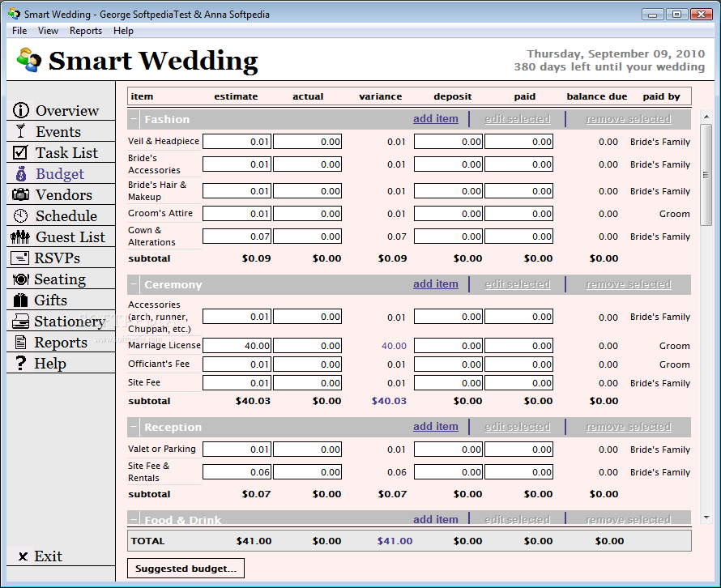Click the Guest List people icon
Screen dimensions: 721x588
click(21, 237)
